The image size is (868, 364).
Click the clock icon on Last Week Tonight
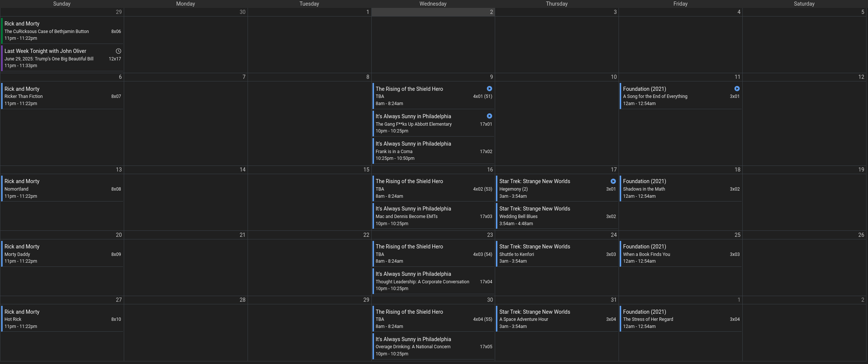119,51
